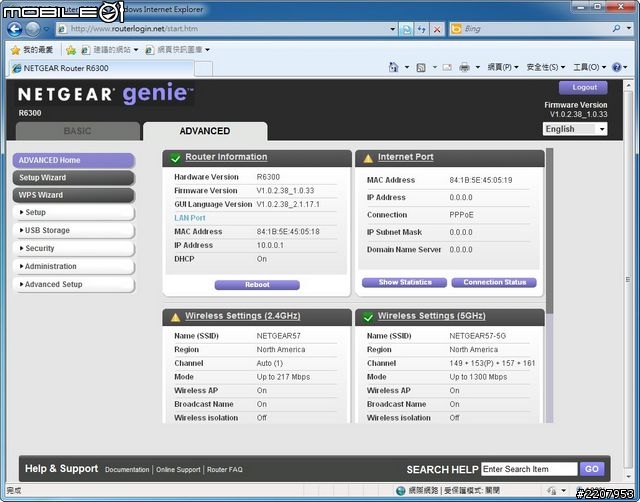Viewport: 640px width, 502px height.
Task: Click ADVANCED Home in sidebar
Action: pos(73,160)
